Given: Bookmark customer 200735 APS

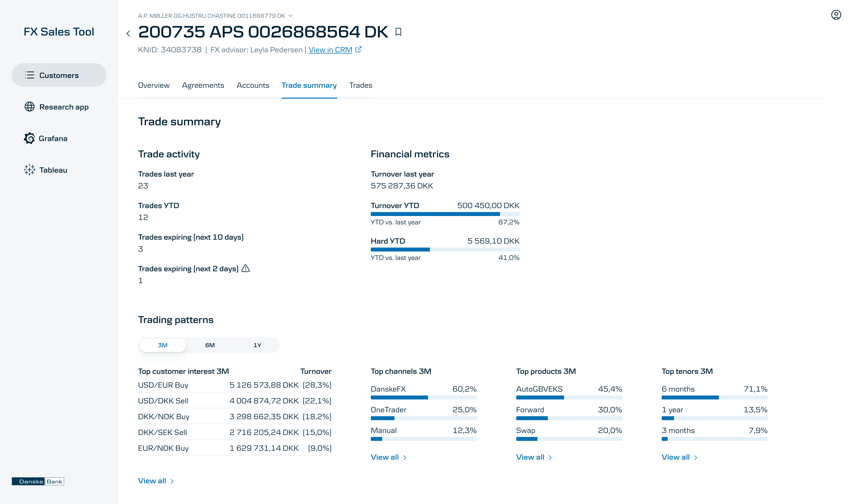Looking at the screenshot, I should click(398, 32).
